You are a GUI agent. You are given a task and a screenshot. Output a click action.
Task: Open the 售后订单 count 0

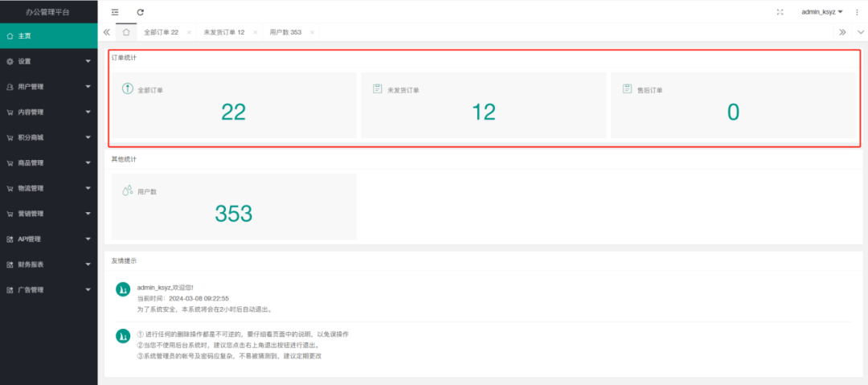coord(734,113)
